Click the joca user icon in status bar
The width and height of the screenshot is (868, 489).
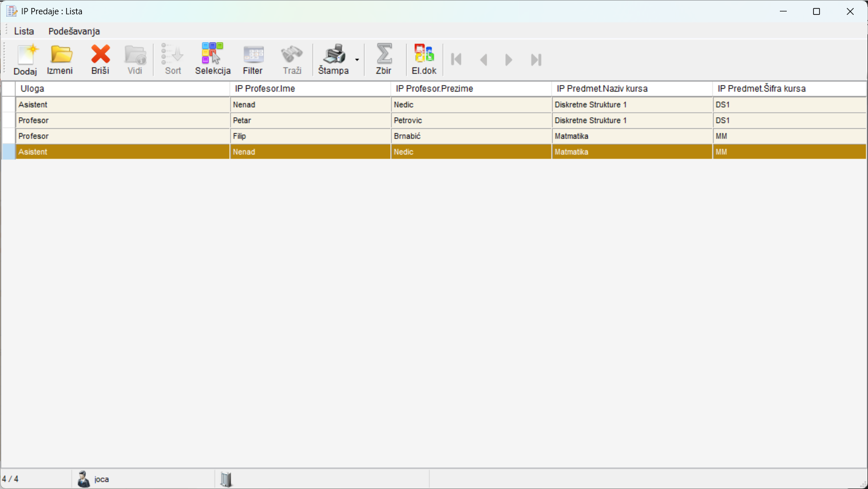84,479
